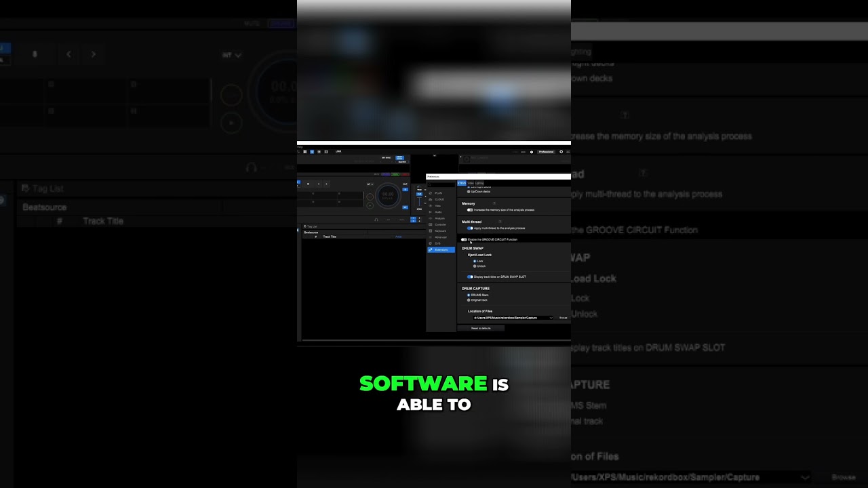Switch to the Video tab in Preferences
The height and width of the screenshot is (488, 868).
point(471,183)
